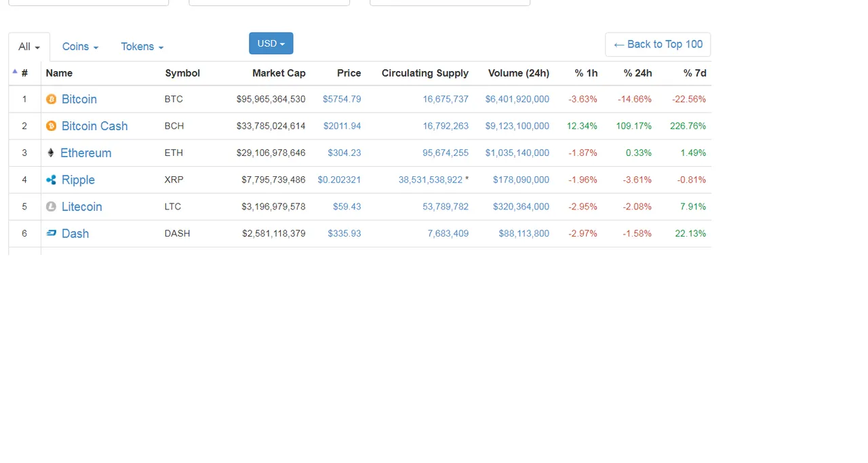The height and width of the screenshot is (463, 868).
Task: Select Bitcoin Cash 7d change 226.76%
Action: tap(688, 126)
